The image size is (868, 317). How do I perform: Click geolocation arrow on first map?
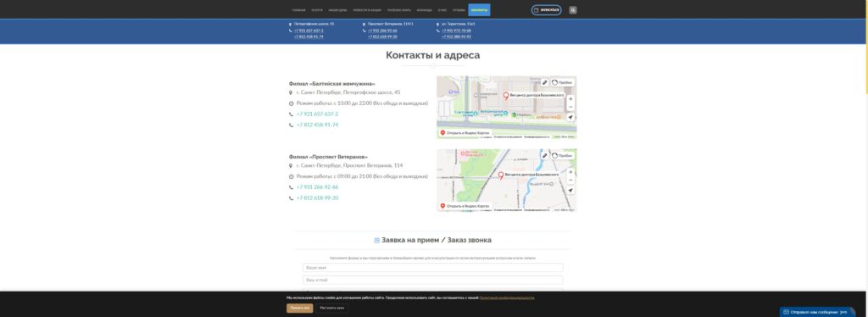pos(570,117)
